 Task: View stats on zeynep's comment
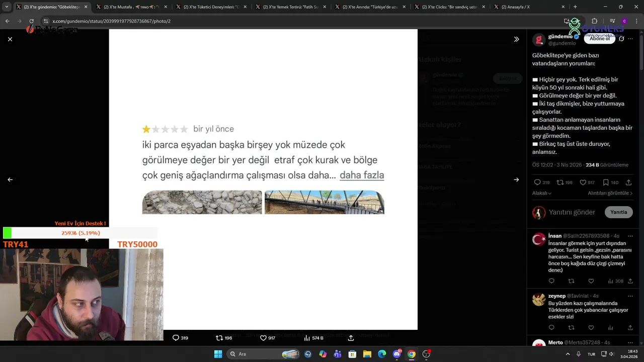click(611, 328)
